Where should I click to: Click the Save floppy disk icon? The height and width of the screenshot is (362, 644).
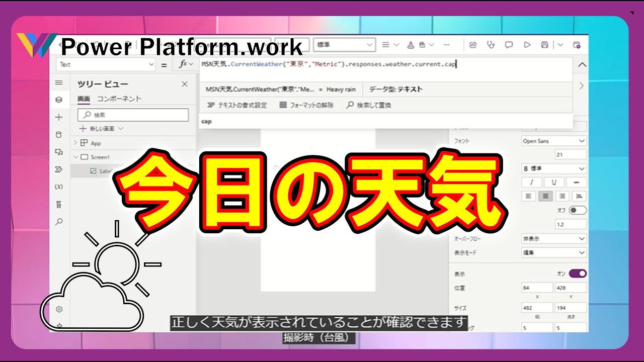(544, 45)
